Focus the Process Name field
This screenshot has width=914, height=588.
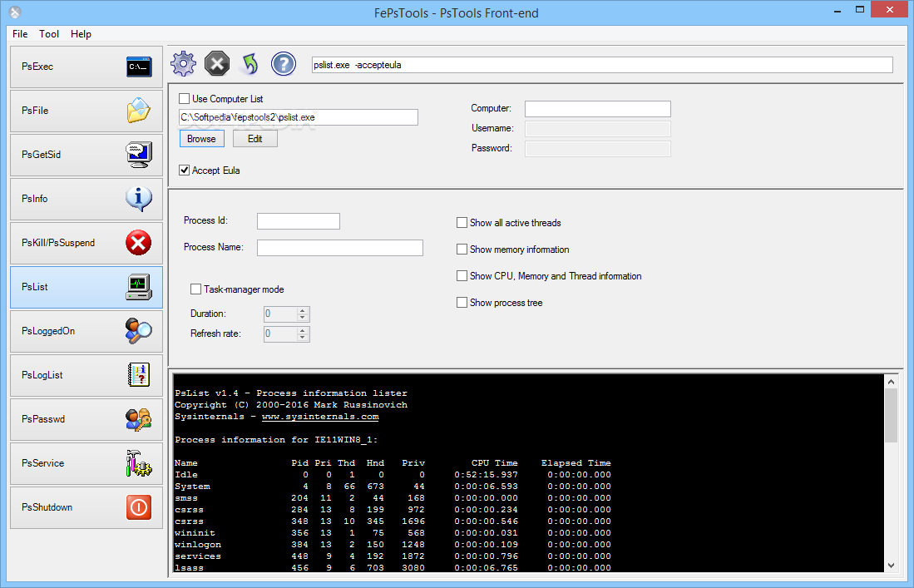pos(340,248)
